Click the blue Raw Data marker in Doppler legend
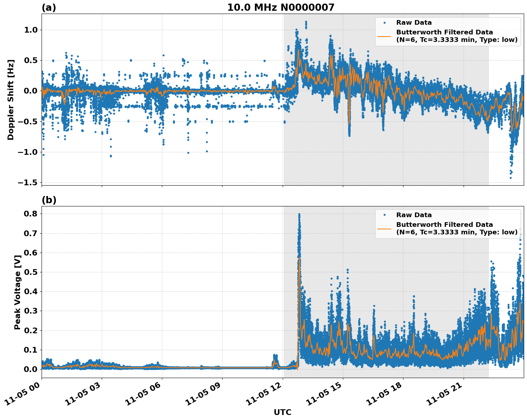527x420 pixels. click(x=384, y=23)
